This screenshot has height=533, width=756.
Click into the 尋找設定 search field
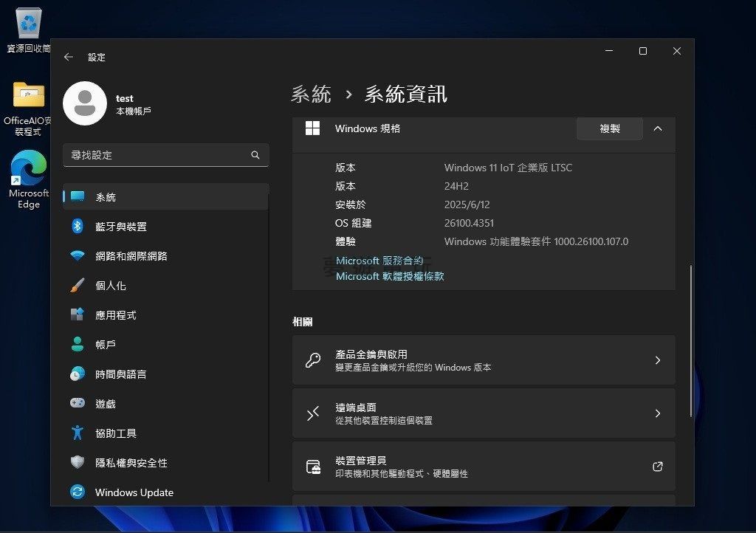point(165,155)
